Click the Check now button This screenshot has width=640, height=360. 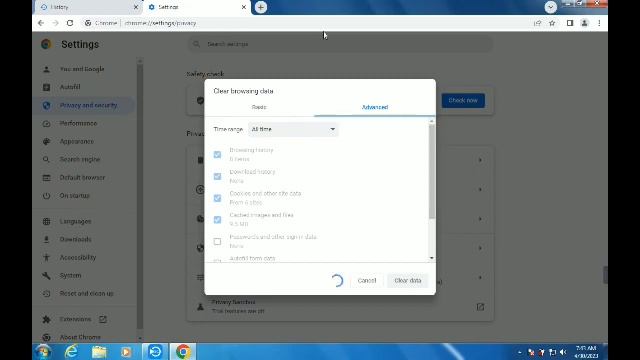point(463,100)
